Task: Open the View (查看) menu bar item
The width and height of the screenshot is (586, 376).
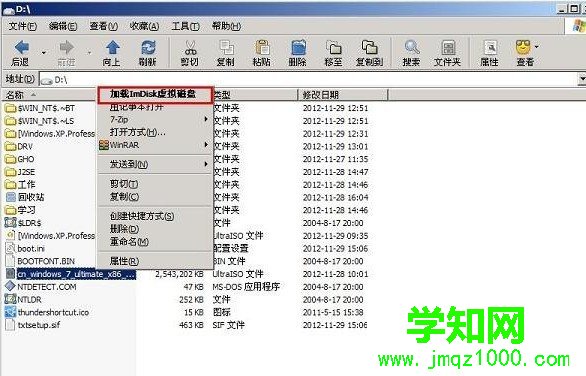Action: (x=104, y=26)
